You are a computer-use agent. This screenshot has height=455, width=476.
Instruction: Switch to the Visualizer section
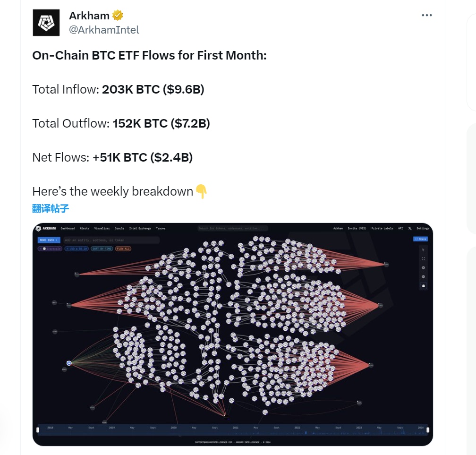coord(102,228)
